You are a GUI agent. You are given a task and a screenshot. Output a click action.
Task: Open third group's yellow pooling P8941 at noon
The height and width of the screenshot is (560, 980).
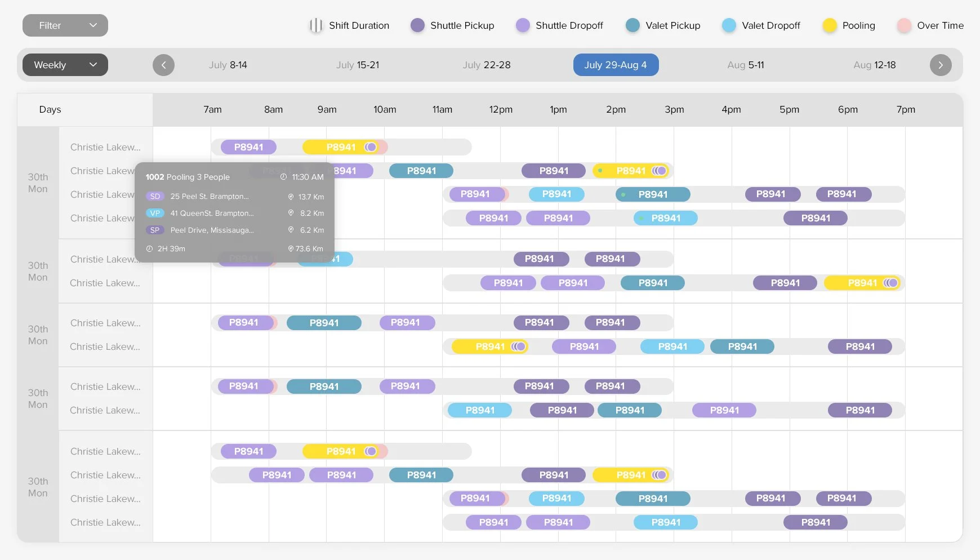pyautogui.click(x=490, y=346)
